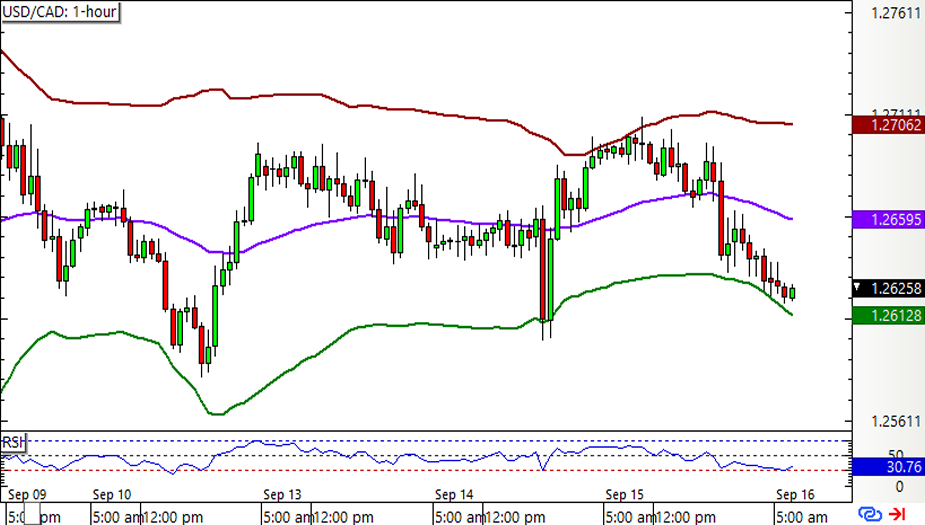The width and height of the screenshot is (925, 525).
Task: Click the red scroll-to-end arrow icon
Action: 897,514
